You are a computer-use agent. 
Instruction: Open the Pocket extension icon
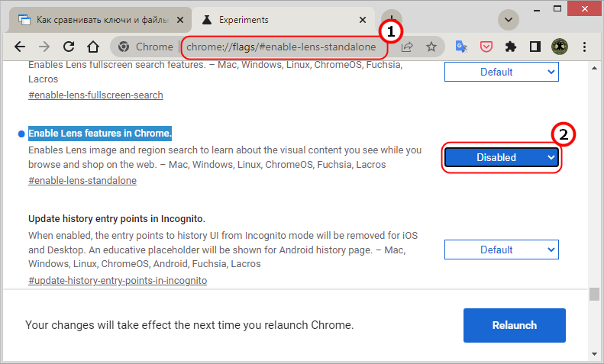(x=486, y=47)
